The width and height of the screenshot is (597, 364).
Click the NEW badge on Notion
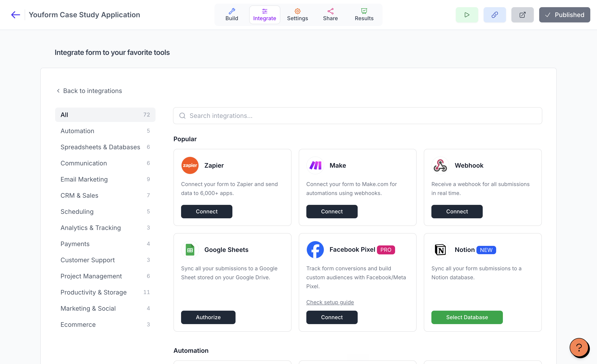tap(486, 250)
